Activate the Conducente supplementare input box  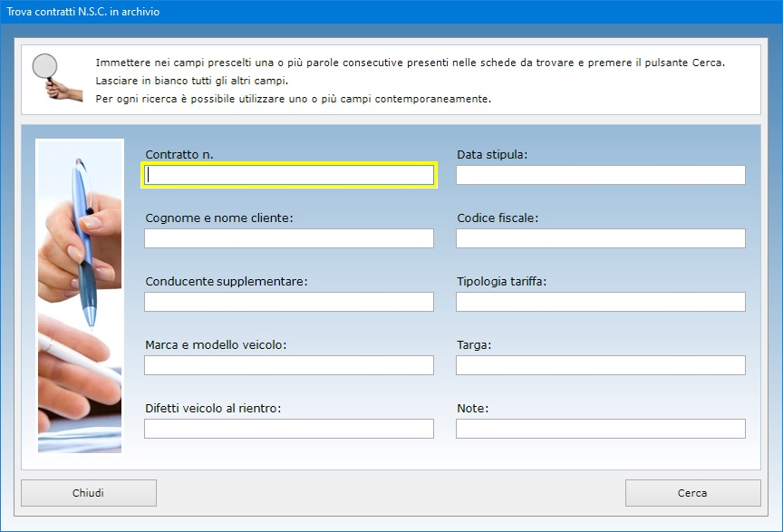(289, 302)
